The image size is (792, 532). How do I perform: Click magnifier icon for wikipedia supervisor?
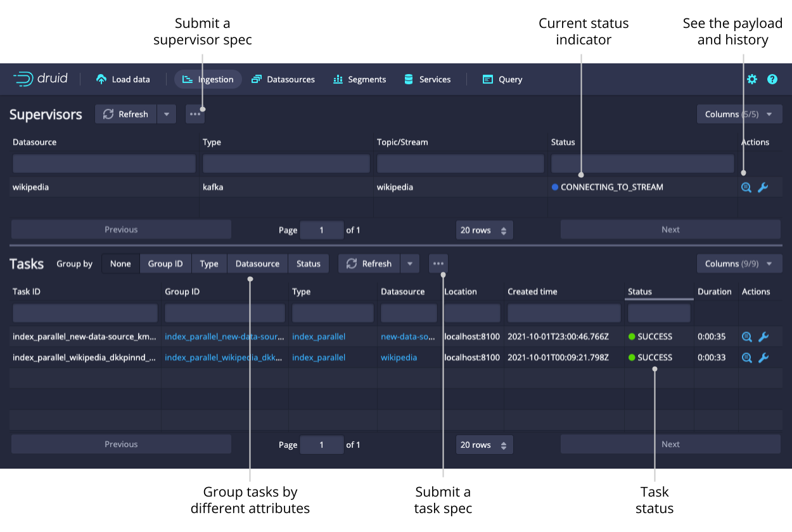coord(746,187)
